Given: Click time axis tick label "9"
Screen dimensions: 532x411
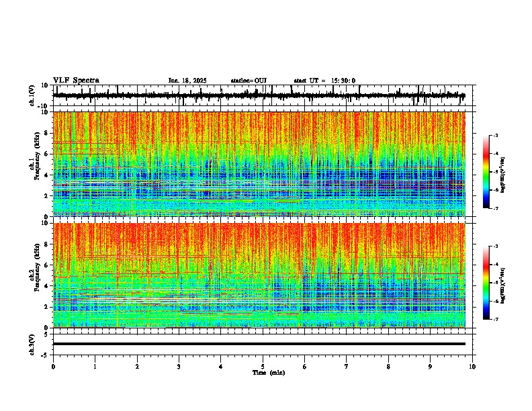Looking at the screenshot, I should point(430,367).
